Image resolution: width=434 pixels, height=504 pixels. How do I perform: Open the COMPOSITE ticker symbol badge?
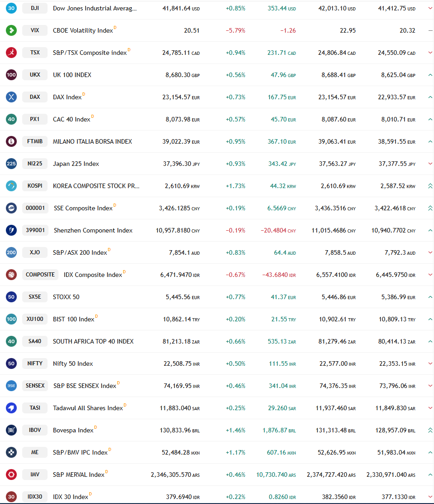[x=40, y=275]
